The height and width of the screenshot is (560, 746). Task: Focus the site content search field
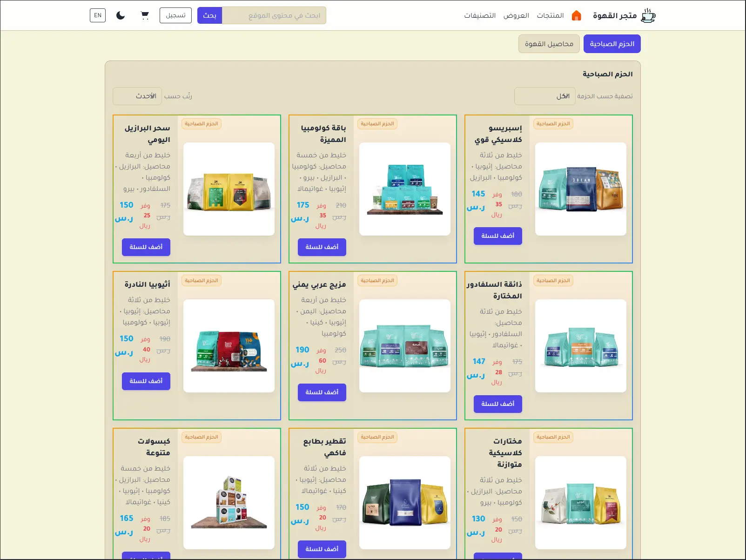pos(274,15)
